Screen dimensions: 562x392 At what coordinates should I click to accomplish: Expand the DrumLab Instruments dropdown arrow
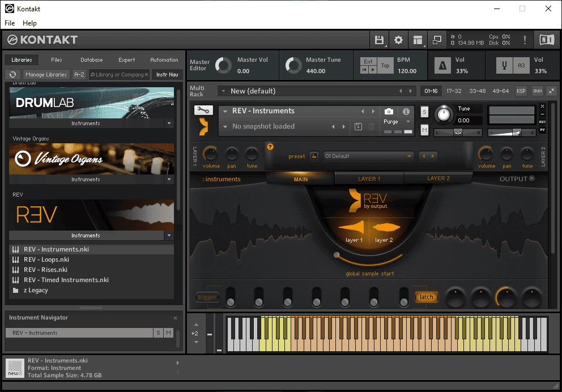point(169,123)
